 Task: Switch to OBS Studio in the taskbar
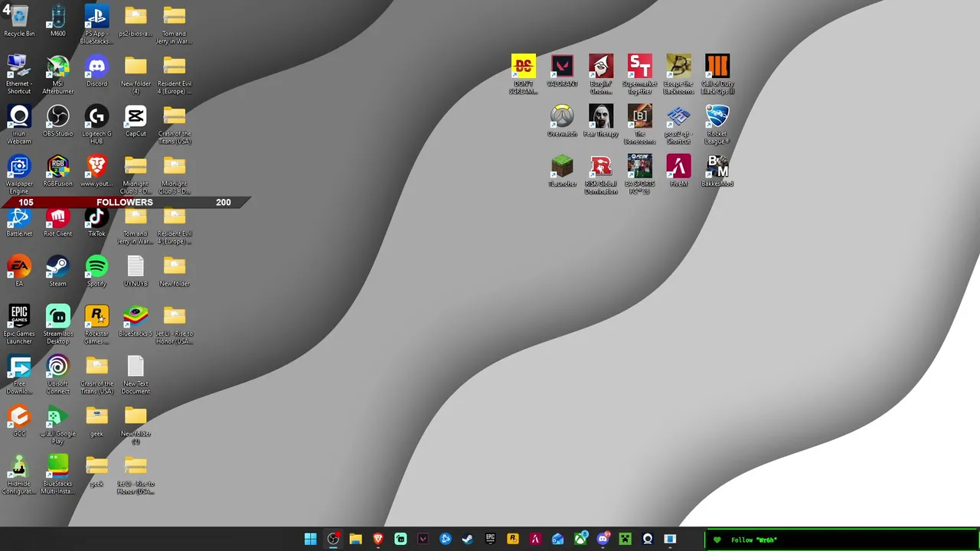(333, 539)
